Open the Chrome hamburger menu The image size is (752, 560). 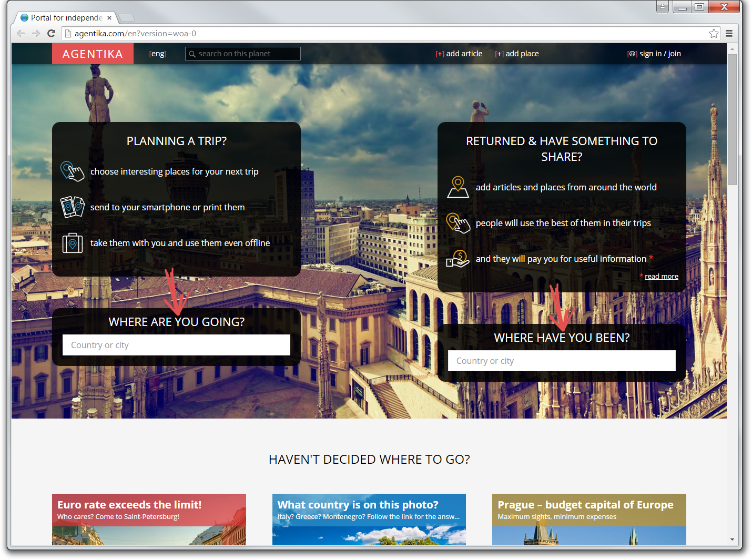729,34
